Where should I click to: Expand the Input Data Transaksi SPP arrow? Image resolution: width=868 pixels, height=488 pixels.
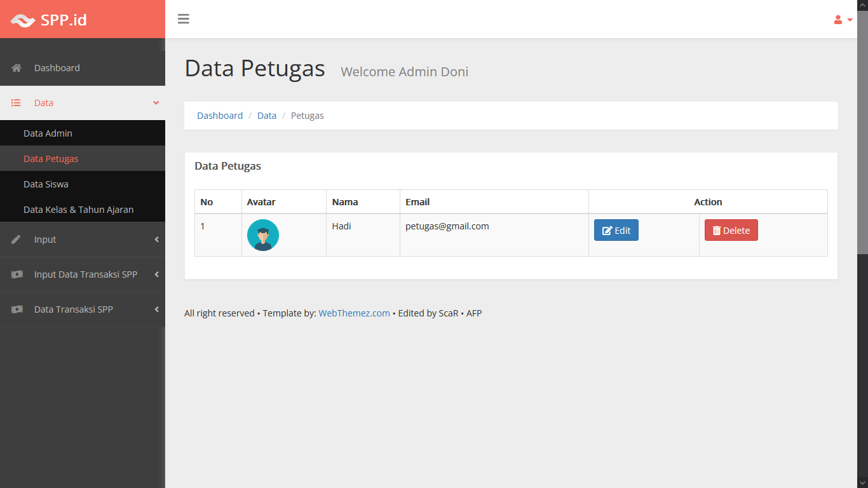pyautogui.click(x=156, y=274)
